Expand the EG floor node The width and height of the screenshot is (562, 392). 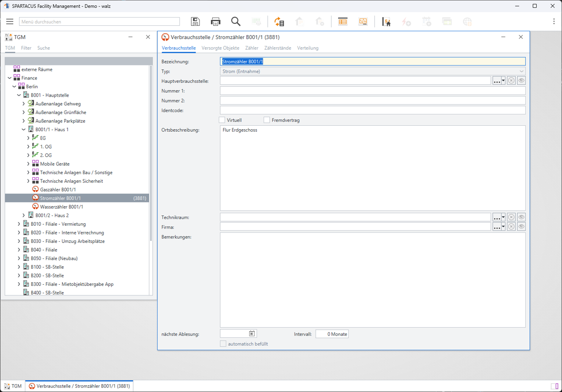tap(28, 138)
